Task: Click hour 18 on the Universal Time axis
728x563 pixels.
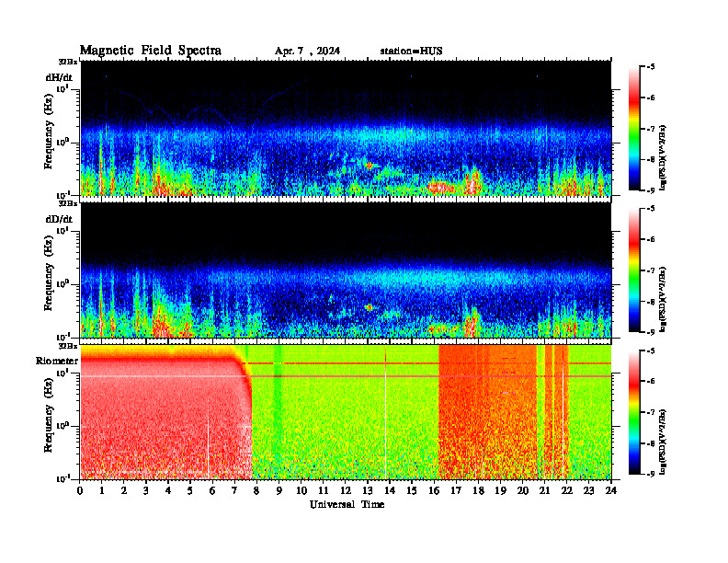Action: pos(478,491)
